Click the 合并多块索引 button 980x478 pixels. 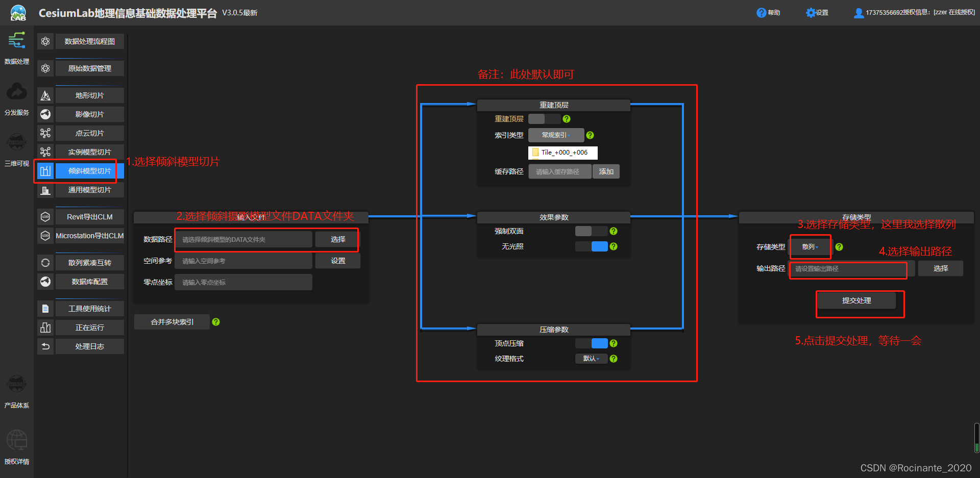172,322
